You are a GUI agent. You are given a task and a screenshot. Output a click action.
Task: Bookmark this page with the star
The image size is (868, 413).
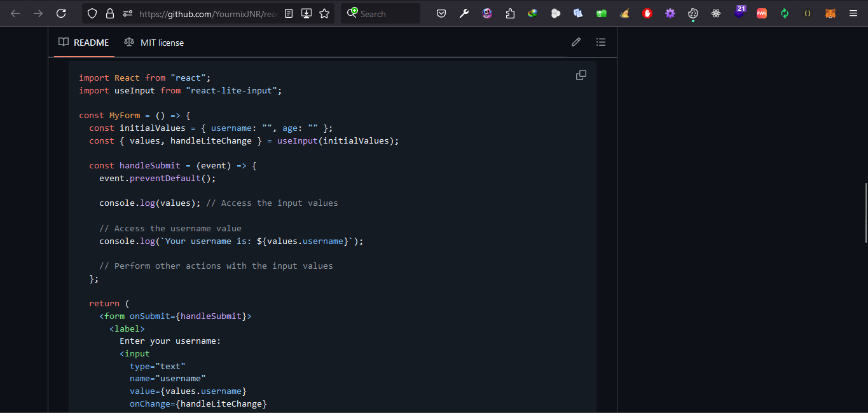[325, 13]
